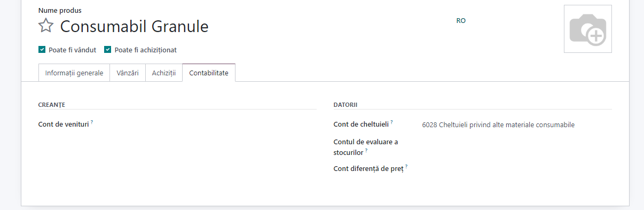Show help tooltip for Cont de cheltuieli

[391, 122]
